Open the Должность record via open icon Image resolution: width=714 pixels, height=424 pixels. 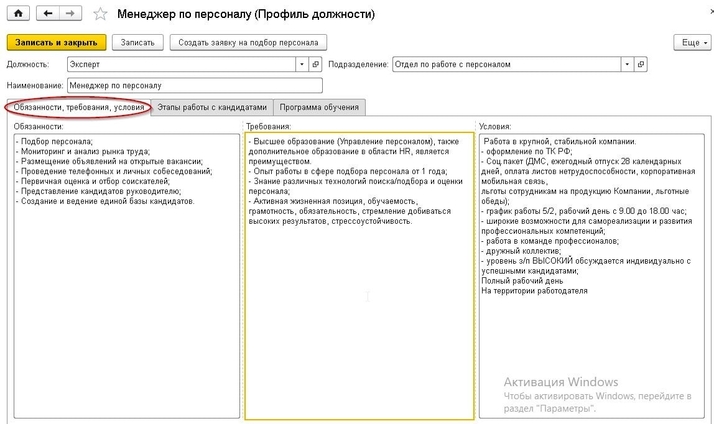tap(316, 65)
